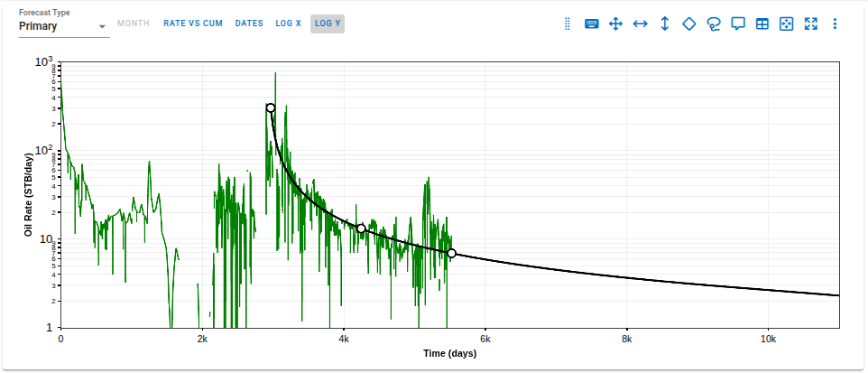Click the diamond shape tool icon
This screenshot has height=373, width=868.
click(689, 24)
